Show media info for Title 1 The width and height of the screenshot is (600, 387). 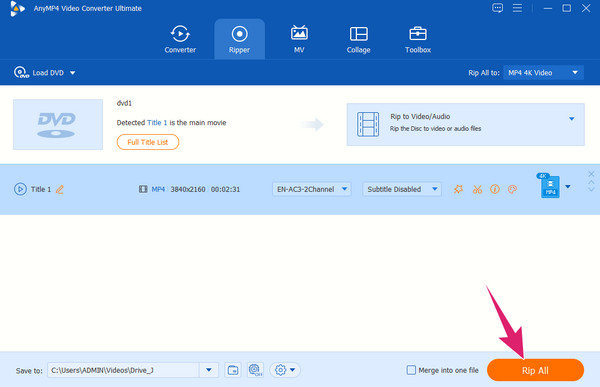point(495,189)
